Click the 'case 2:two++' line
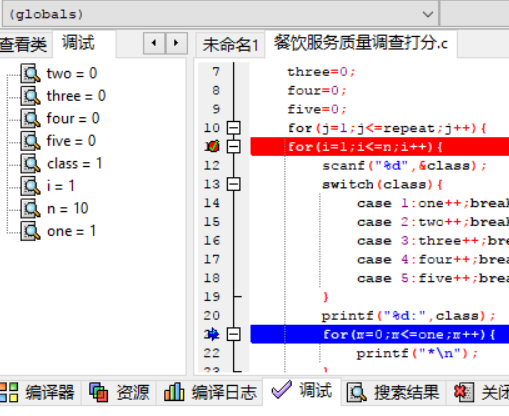 tap(433, 222)
